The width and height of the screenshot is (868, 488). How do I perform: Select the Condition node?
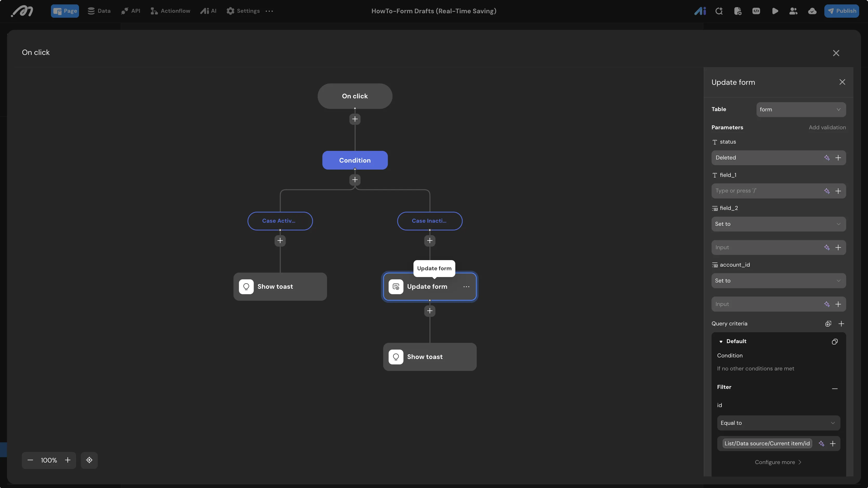(x=355, y=160)
